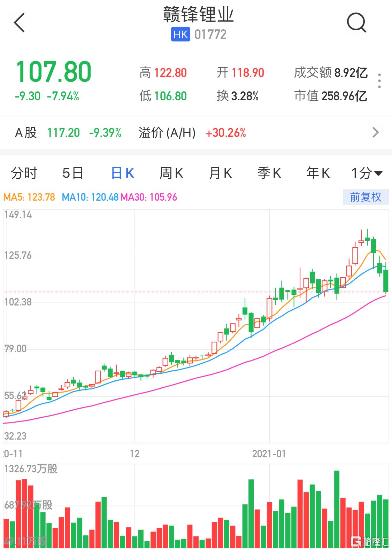Open the three-dot more options menu
This screenshot has height=550, width=392.
pyautogui.click(x=379, y=81)
